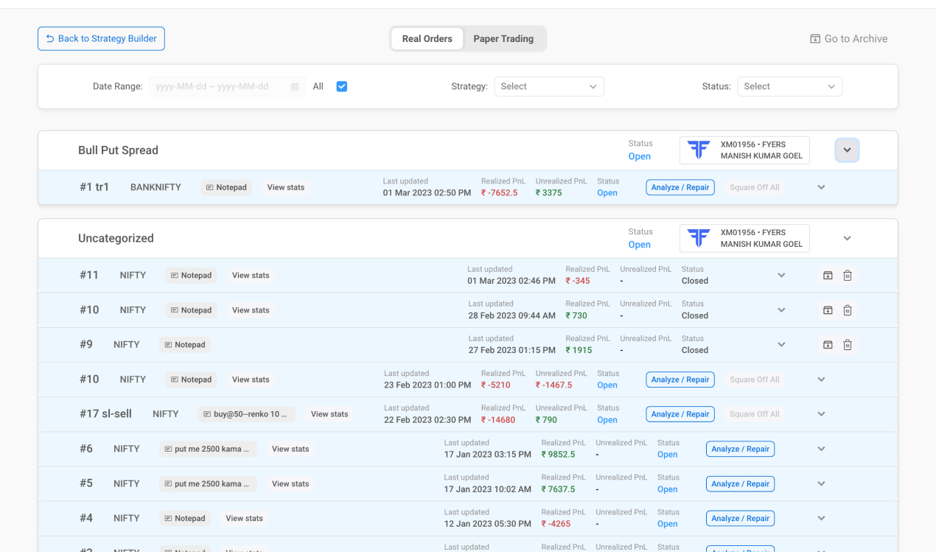View stats for #4 NIFTY
The width and height of the screenshot is (936, 560).
tap(244, 518)
